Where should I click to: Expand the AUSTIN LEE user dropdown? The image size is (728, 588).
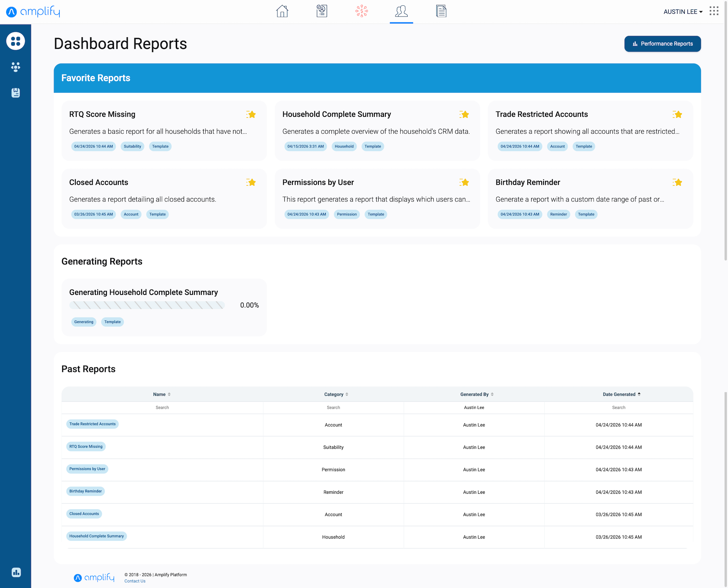683,12
